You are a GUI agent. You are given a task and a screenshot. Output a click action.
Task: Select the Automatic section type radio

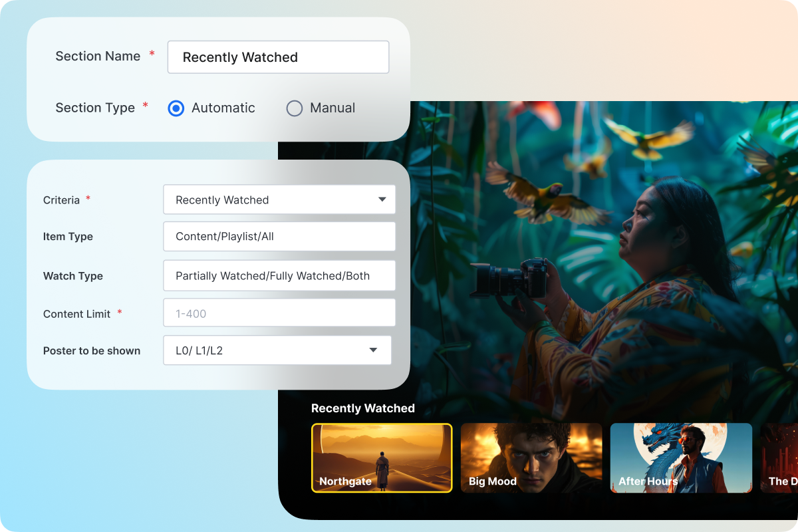[x=176, y=108]
